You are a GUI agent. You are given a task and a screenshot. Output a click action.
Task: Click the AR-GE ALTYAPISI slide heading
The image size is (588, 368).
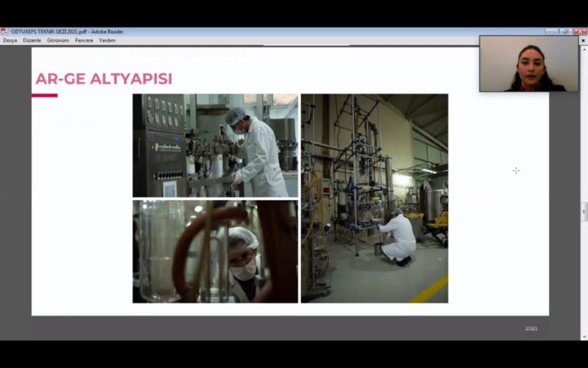pyautogui.click(x=103, y=79)
